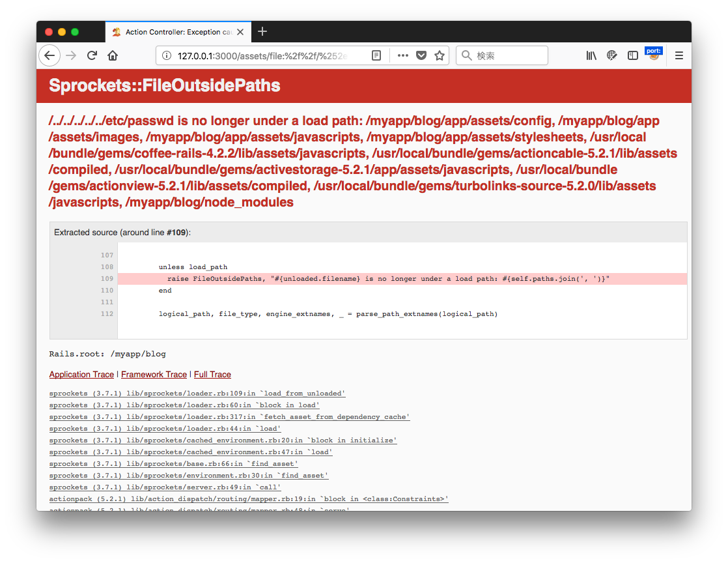Open the Library bookmarks menu
728x563 pixels.
[x=591, y=56]
